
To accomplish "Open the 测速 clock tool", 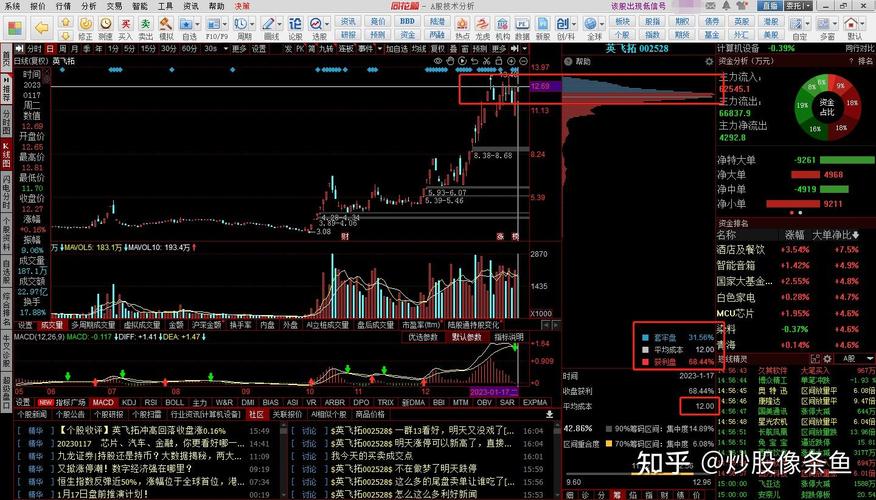I will (106, 28).
